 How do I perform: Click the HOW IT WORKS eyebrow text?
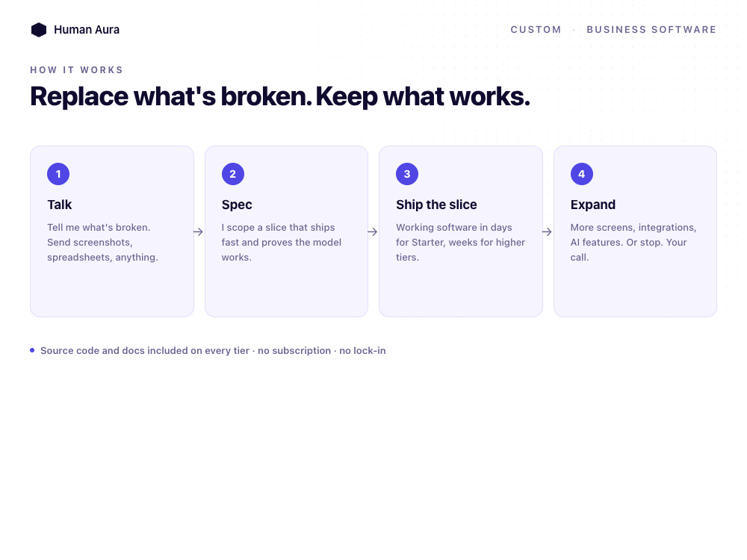[77, 70]
